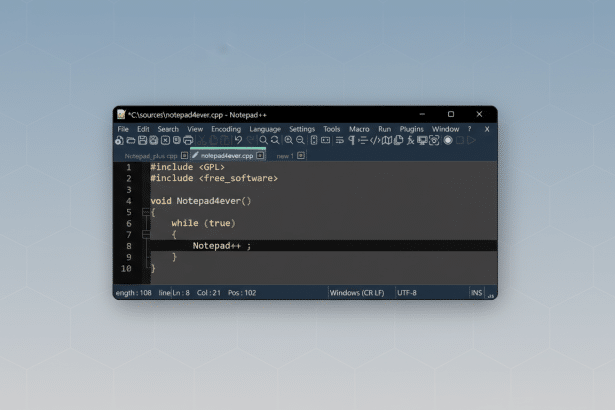Switch to the new 1 tab
Viewport: 615px width, 410px height.
[285, 156]
